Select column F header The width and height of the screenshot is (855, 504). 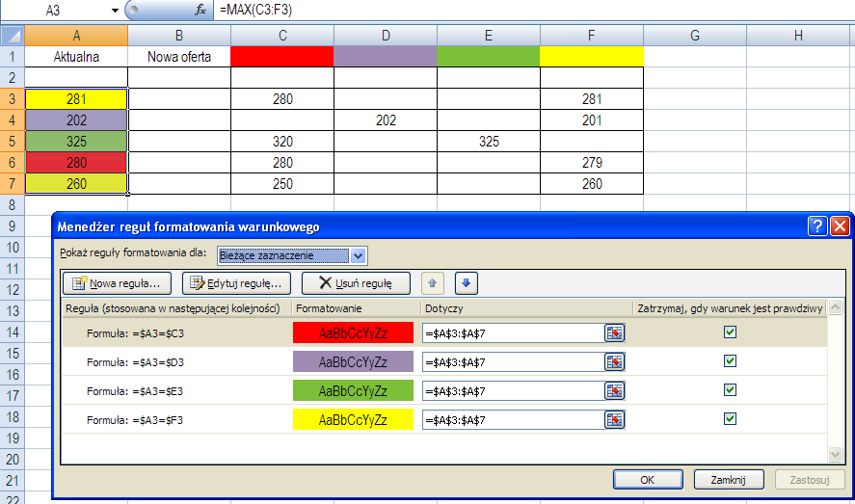tap(592, 36)
